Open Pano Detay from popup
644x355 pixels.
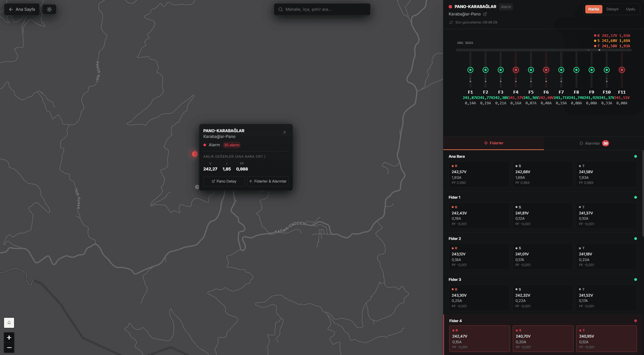click(x=224, y=181)
